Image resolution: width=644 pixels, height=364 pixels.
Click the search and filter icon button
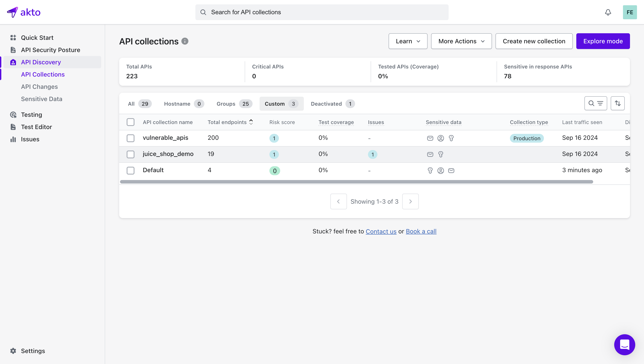click(x=595, y=103)
